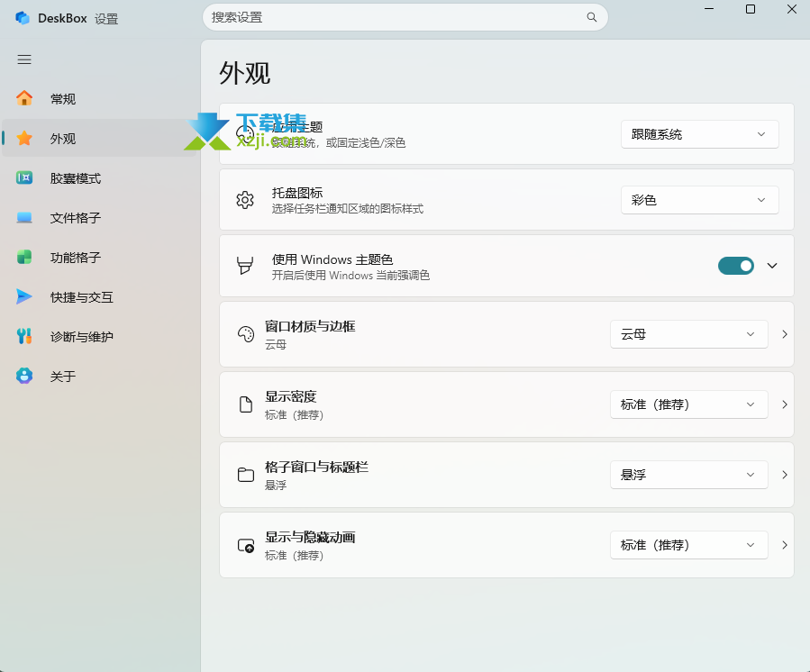Viewport: 810px width, 672px height.
Task: Click the 外观 page heading
Action: point(245,73)
